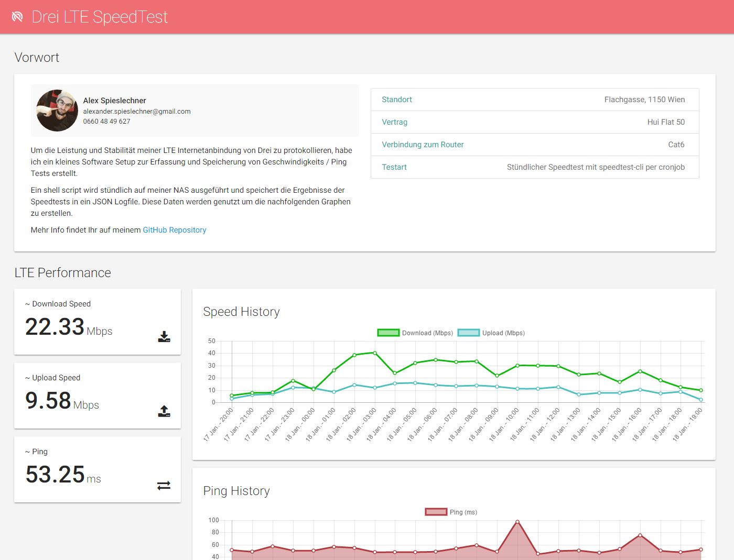The height and width of the screenshot is (560, 734).
Task: Click the 53.25 ping value
Action: (x=55, y=475)
